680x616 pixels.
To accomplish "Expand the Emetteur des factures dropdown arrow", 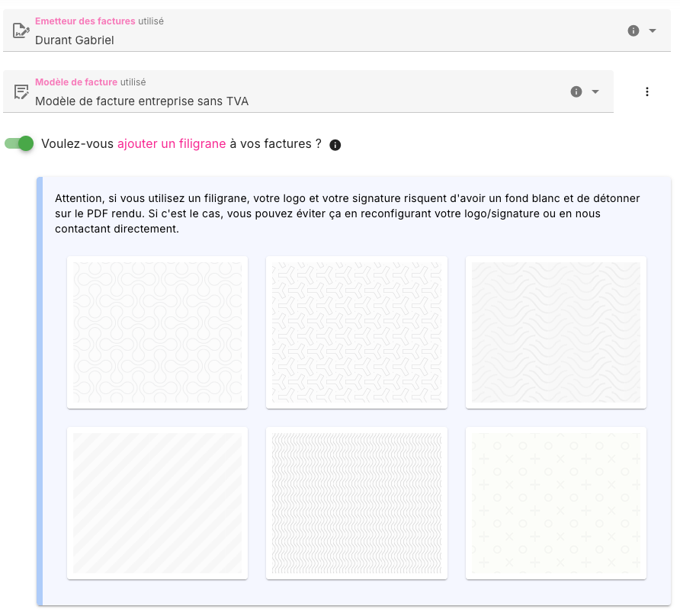I will coord(653,30).
